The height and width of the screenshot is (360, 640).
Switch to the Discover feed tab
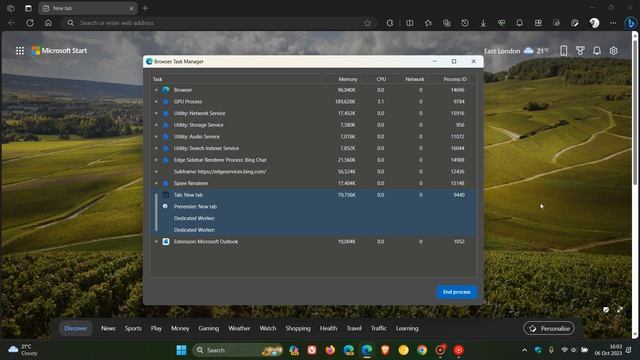point(76,328)
